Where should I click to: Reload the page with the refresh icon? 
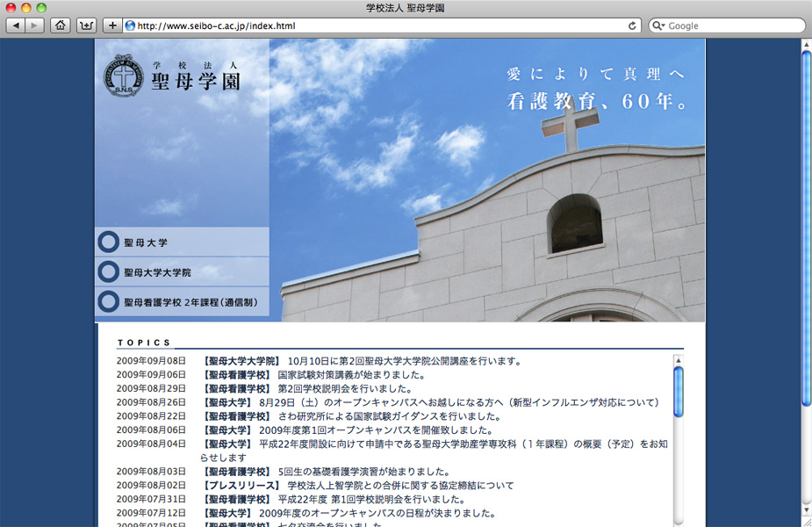click(x=632, y=25)
